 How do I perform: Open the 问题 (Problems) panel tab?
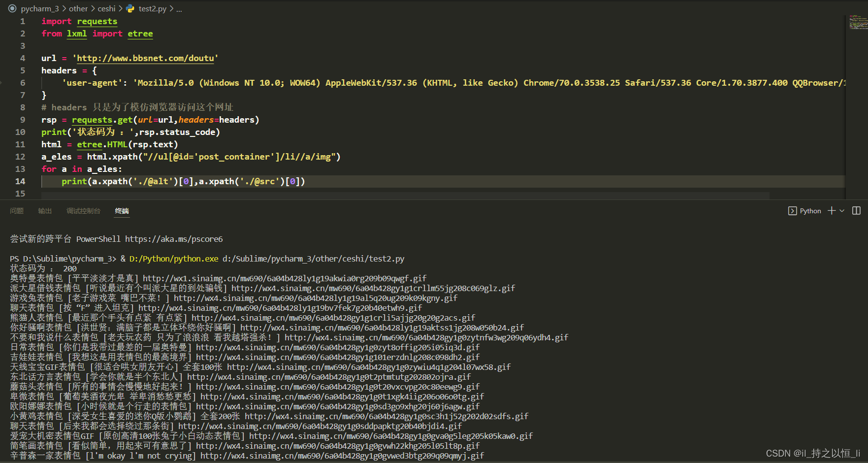(17, 211)
